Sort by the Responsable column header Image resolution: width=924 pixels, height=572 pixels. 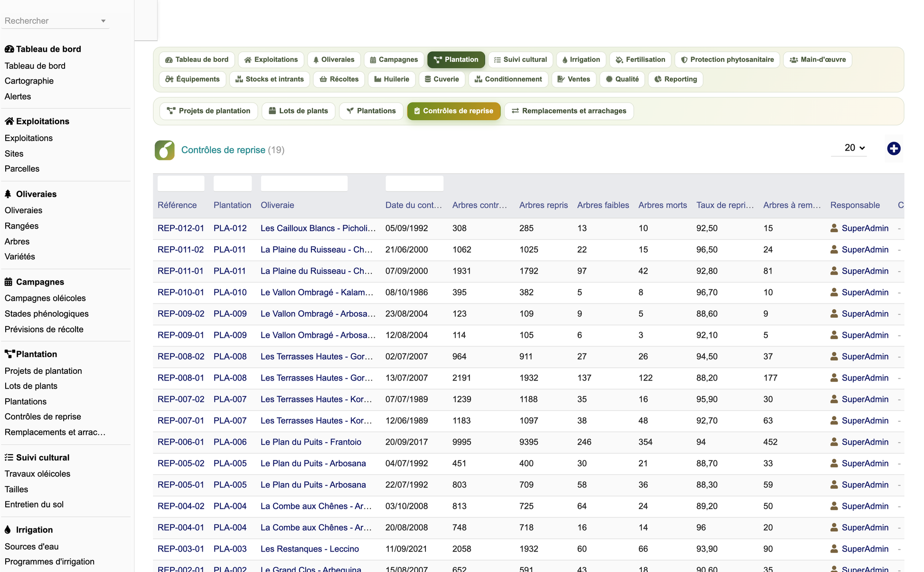click(855, 205)
